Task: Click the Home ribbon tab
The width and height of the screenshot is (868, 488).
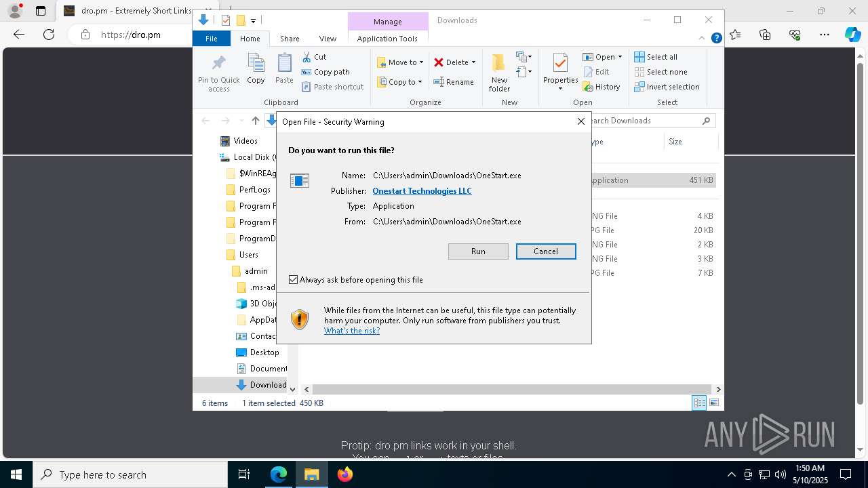Action: [x=250, y=39]
